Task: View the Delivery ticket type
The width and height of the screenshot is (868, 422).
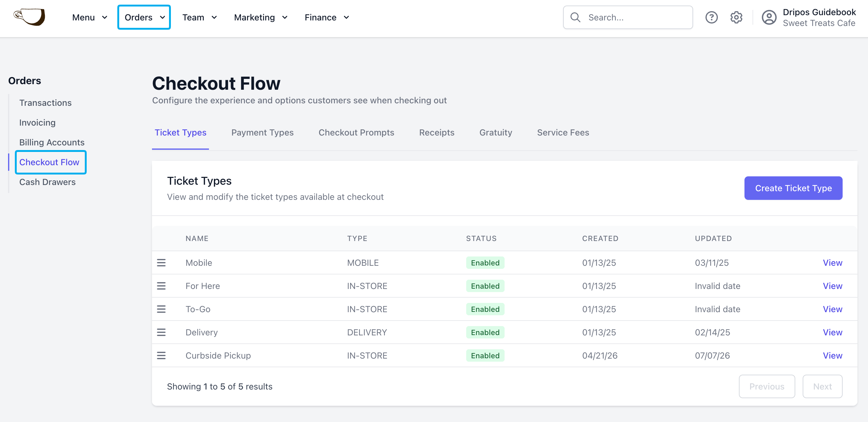Action: point(832,332)
